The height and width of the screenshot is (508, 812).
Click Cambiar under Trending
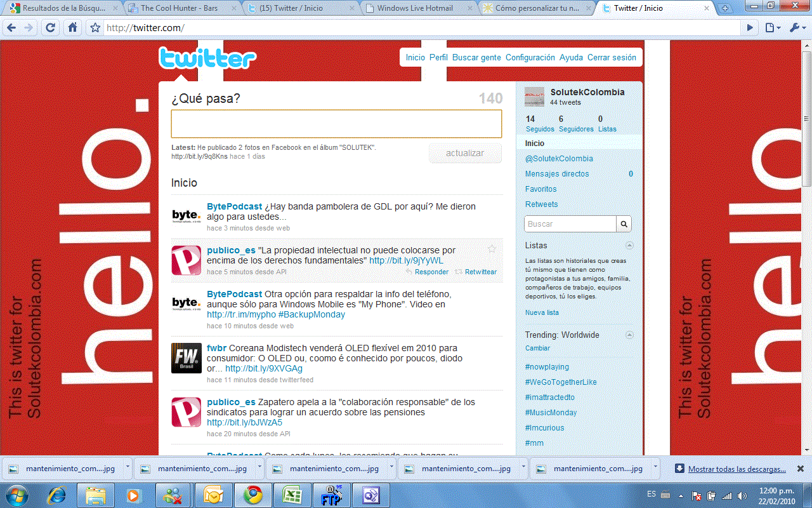tap(537, 348)
